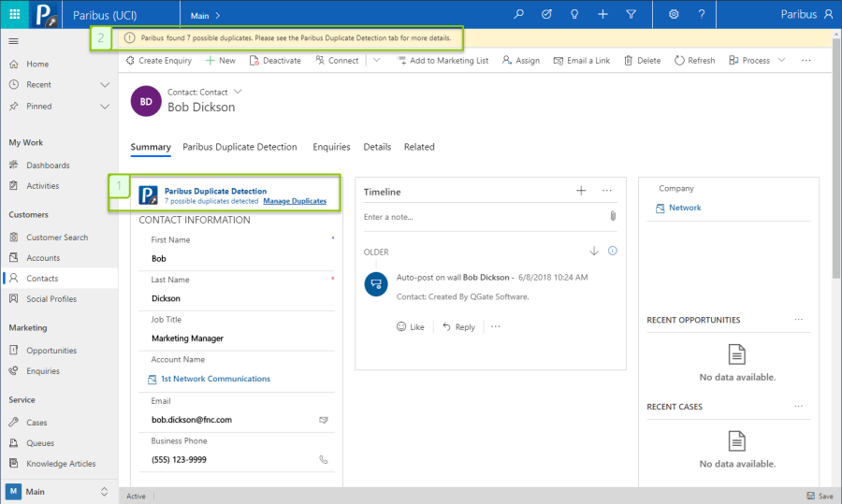Viewport: 842px width, 504px height.
Task: Sort timeline with the down arrow icon
Action: point(594,251)
